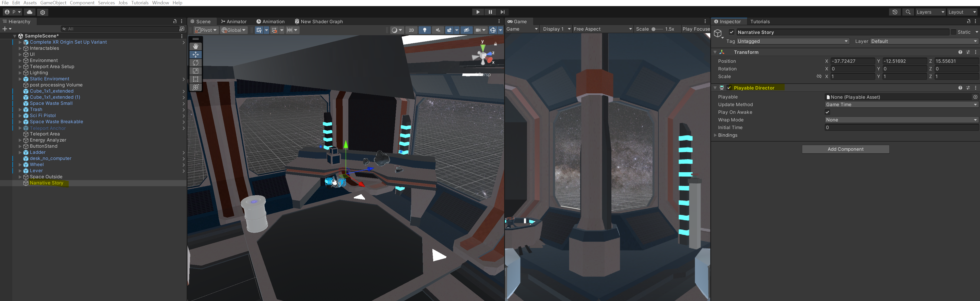This screenshot has width=980, height=301.
Task: Select the Rect tool in Scene
Action: 196,79
